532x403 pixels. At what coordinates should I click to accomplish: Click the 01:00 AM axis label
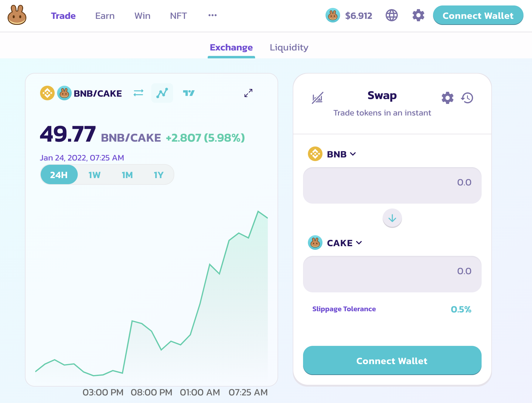click(200, 392)
